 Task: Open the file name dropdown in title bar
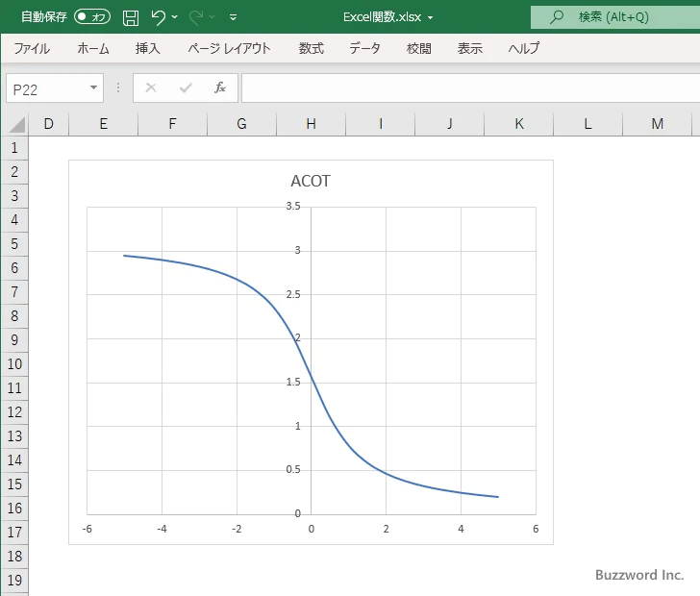[430, 18]
